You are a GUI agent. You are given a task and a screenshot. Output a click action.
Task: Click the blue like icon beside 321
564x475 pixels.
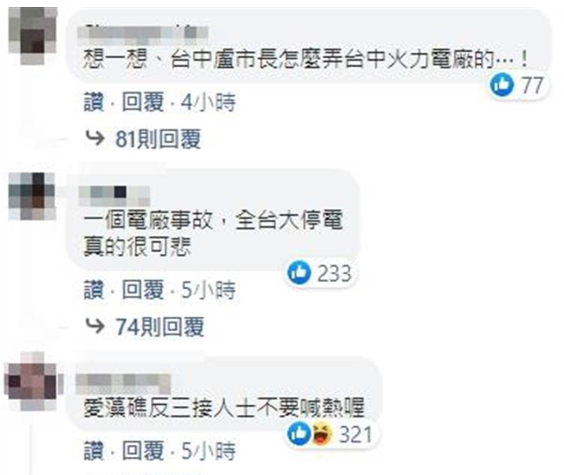pyautogui.click(x=299, y=434)
